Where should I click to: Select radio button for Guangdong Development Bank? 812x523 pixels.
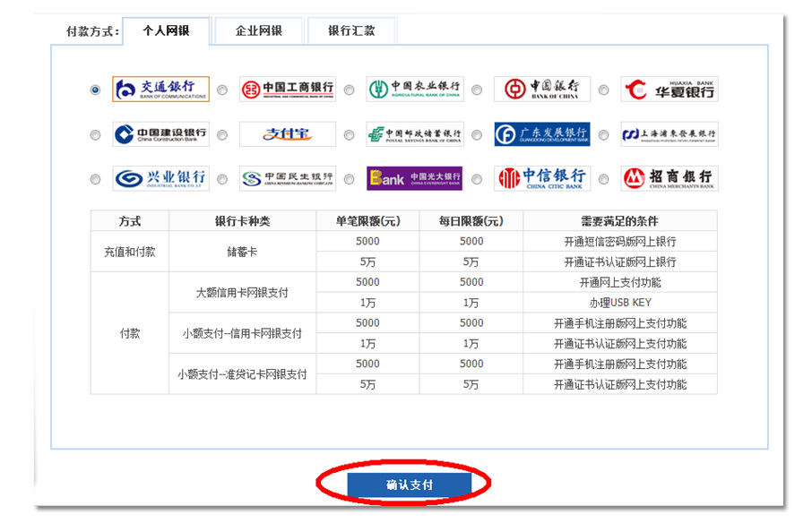476,135
